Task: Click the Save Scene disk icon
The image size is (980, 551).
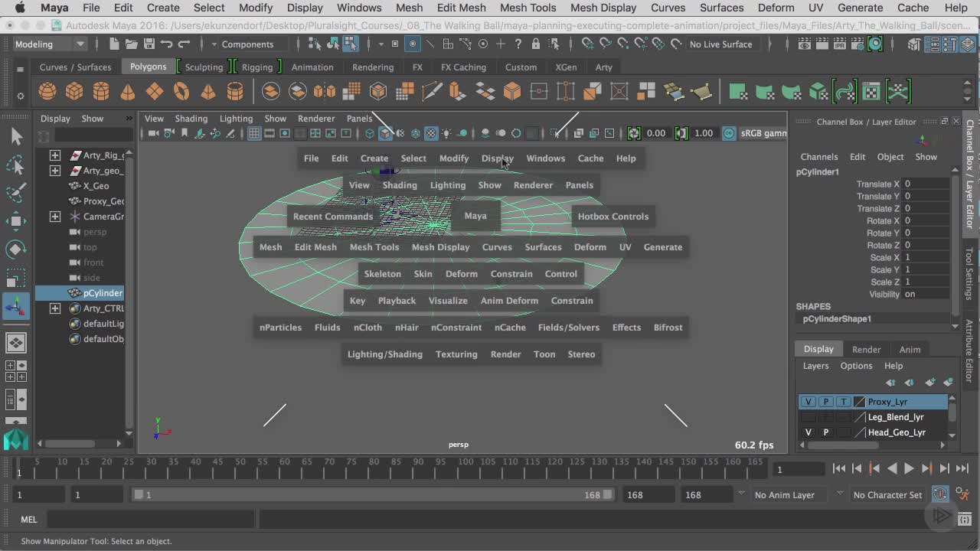Action: tap(149, 44)
